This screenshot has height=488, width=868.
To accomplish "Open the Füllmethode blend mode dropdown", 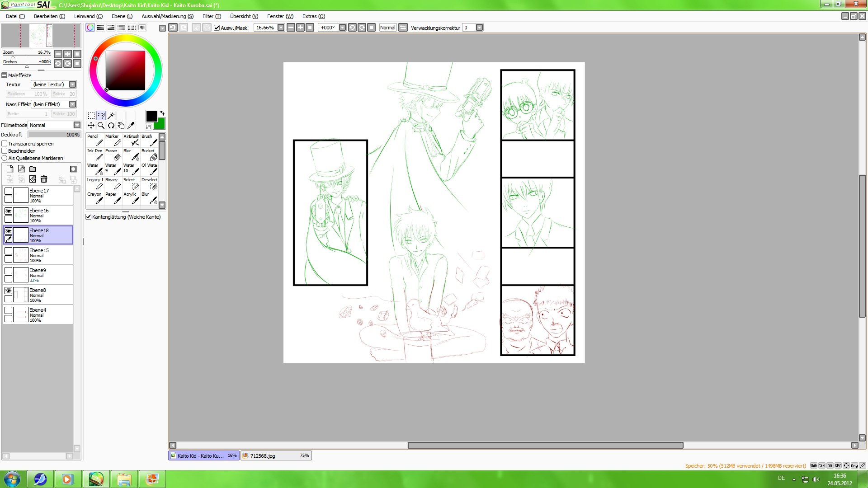I will (77, 125).
